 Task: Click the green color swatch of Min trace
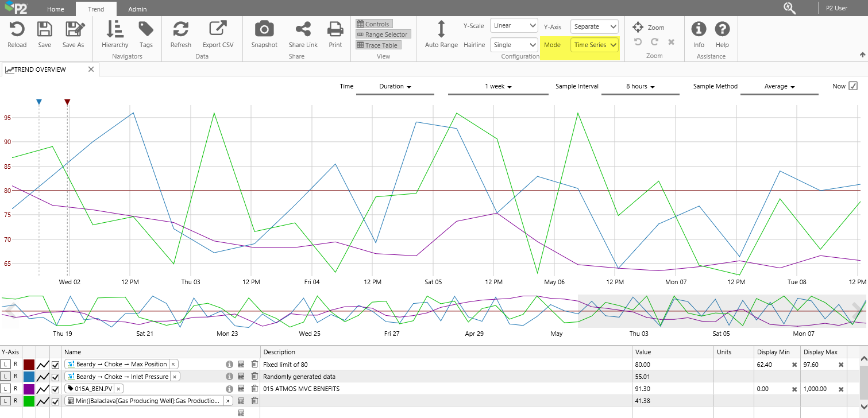[x=29, y=401]
